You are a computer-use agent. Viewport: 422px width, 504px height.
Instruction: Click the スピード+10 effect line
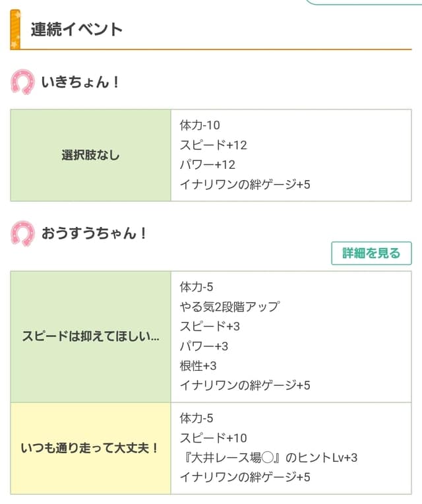click(x=213, y=438)
